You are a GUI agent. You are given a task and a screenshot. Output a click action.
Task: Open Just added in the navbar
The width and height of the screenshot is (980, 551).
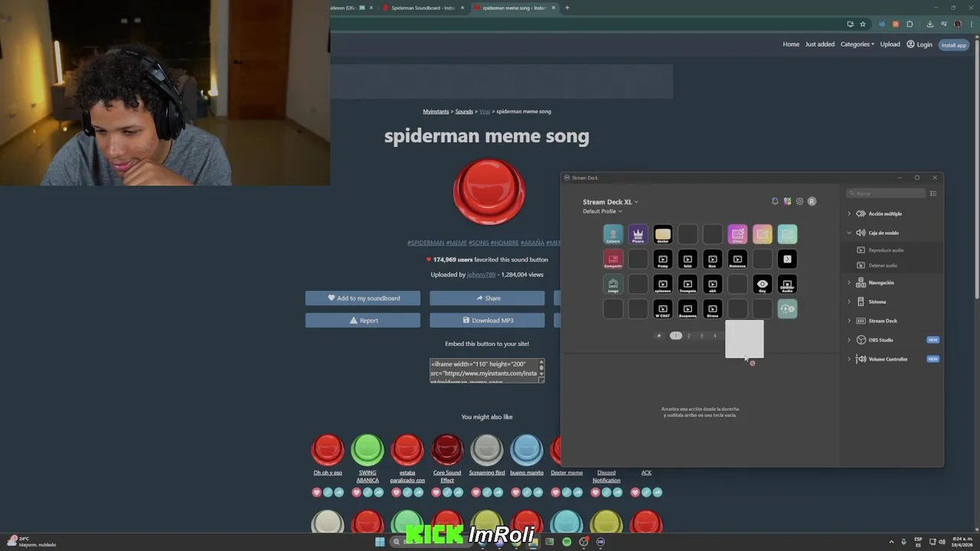pyautogui.click(x=819, y=44)
